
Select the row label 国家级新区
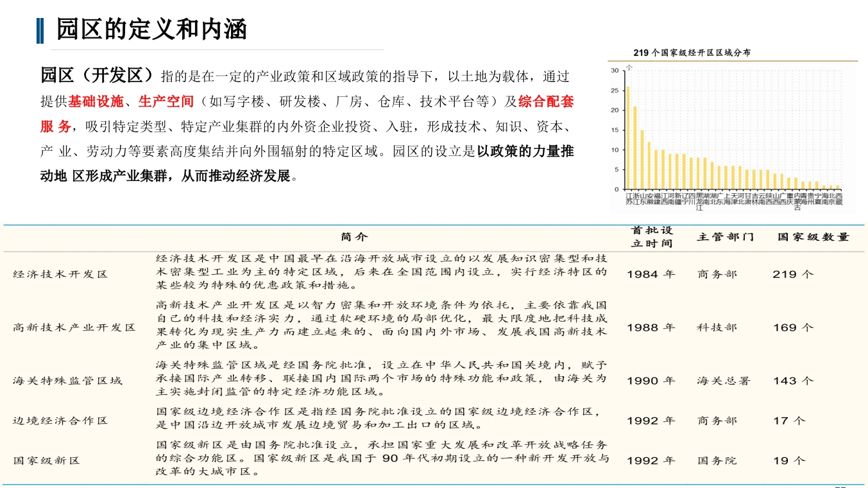coord(46,460)
